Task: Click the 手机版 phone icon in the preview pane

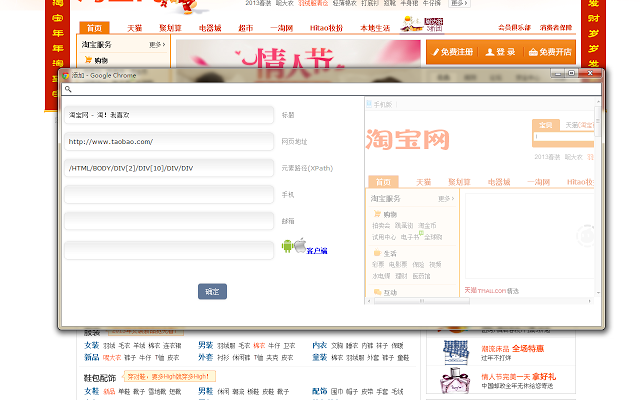Action: [369, 104]
